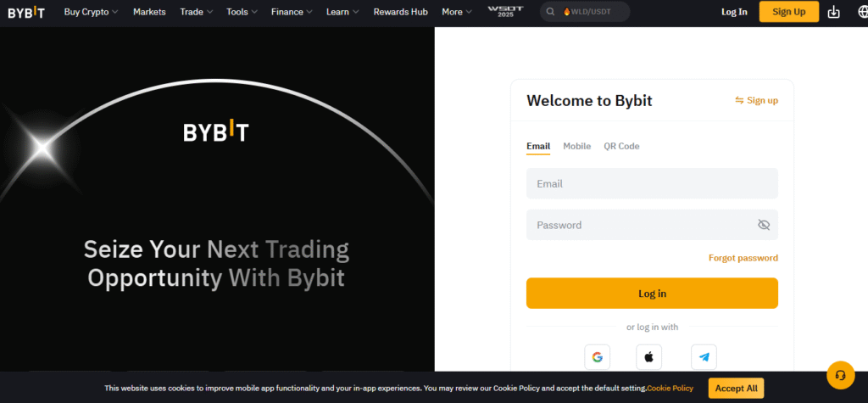
Task: Switch to the QR Code tab
Action: tap(621, 146)
